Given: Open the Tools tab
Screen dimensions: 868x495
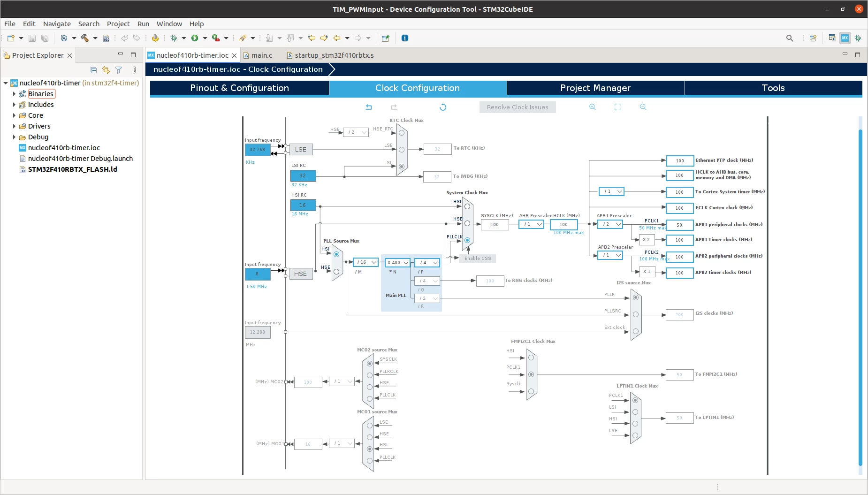Looking at the screenshot, I should pyautogui.click(x=773, y=88).
